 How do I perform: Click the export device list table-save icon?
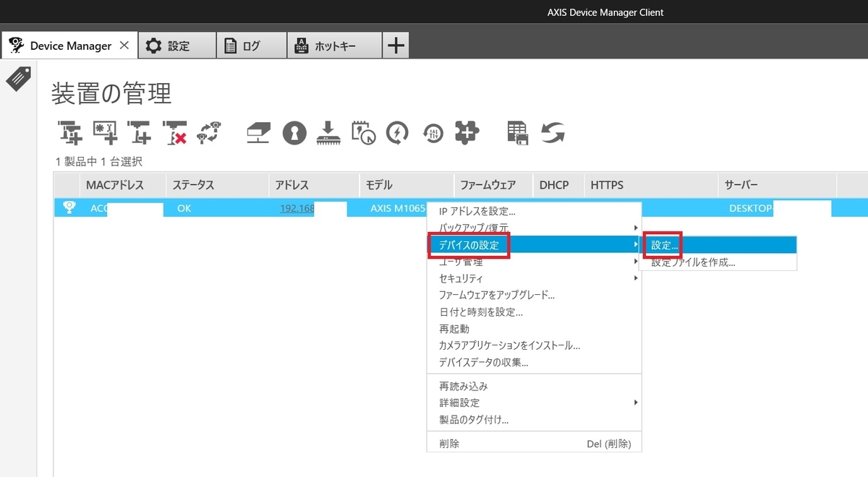[517, 132]
